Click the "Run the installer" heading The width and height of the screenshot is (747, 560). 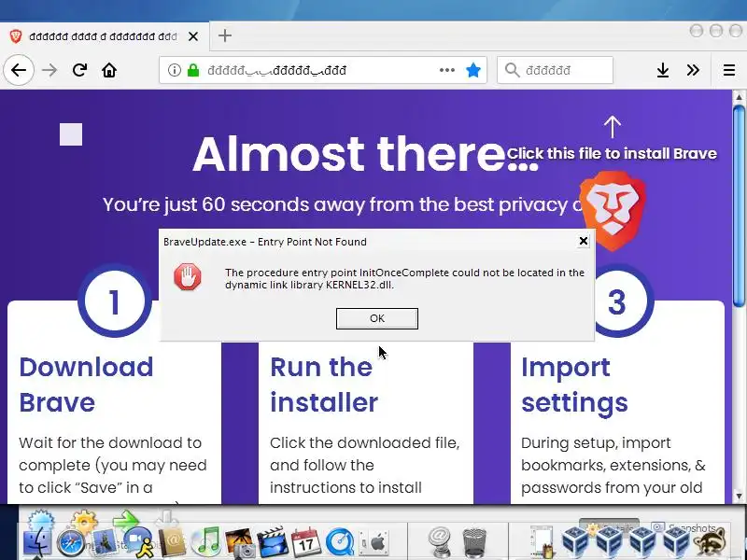coord(324,385)
